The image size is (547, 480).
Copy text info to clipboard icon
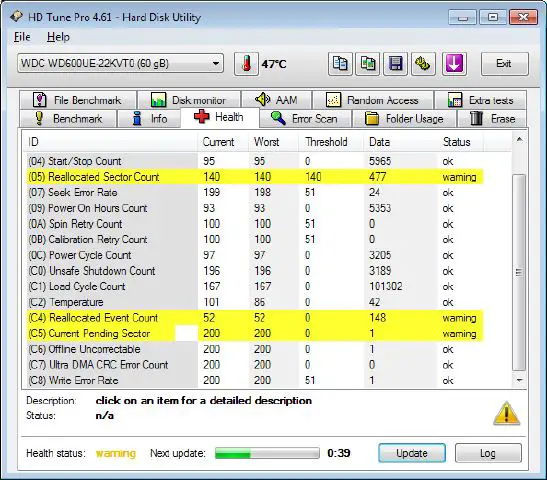coord(340,64)
